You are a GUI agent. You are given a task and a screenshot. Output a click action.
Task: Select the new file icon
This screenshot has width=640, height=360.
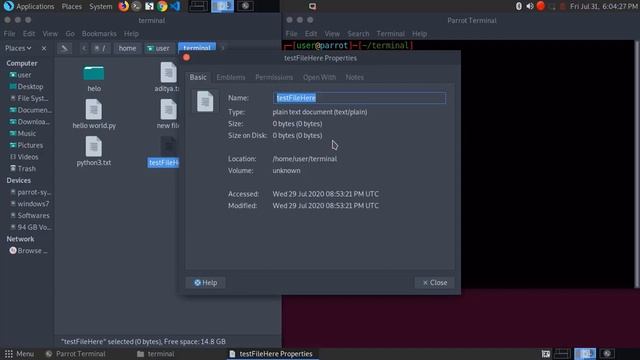coord(168,115)
